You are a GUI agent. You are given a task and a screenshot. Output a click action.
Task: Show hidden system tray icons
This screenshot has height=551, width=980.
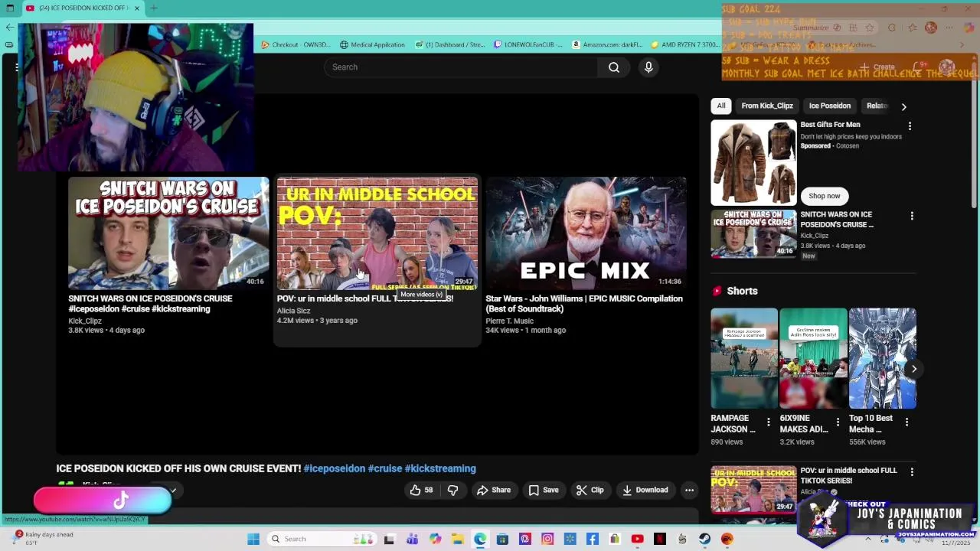[867, 539]
